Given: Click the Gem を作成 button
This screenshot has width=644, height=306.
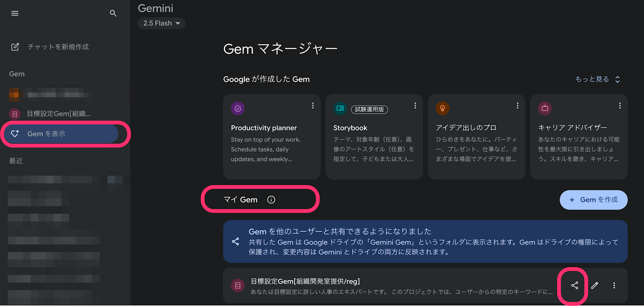Looking at the screenshot, I should (x=593, y=200).
